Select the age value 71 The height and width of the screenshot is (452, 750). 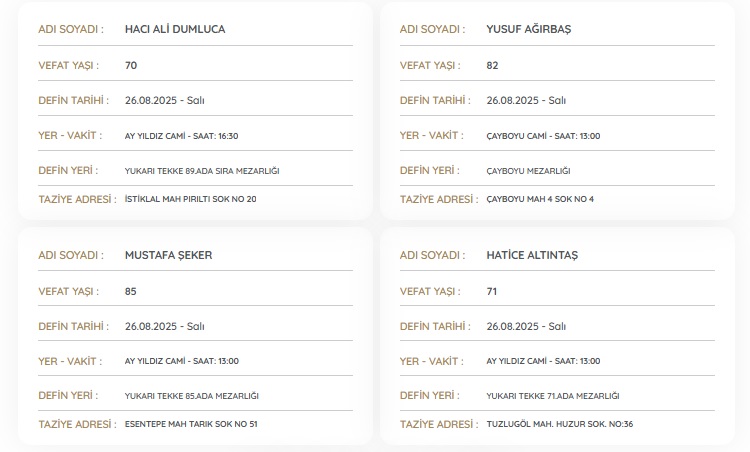point(492,291)
